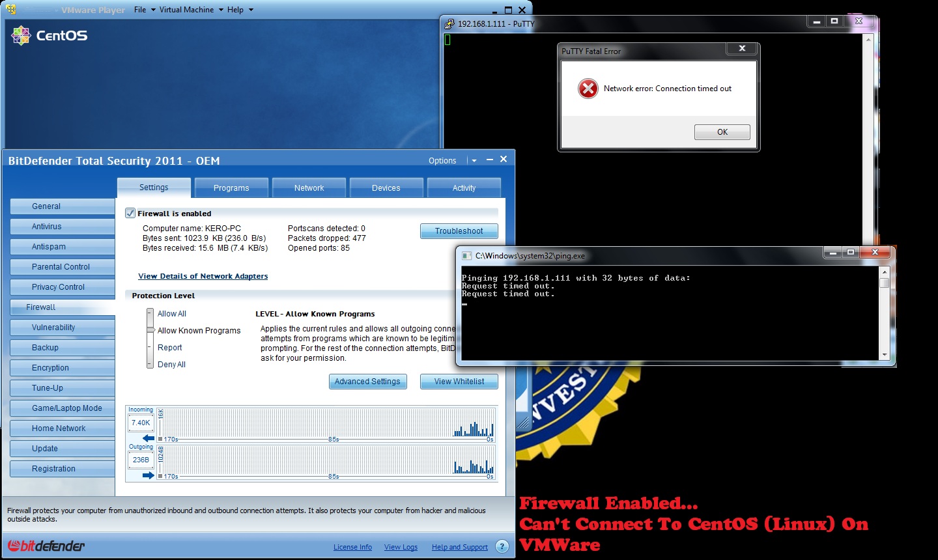This screenshot has height=560, width=938.
Task: Open the License Info link
Action: pyautogui.click(x=352, y=547)
